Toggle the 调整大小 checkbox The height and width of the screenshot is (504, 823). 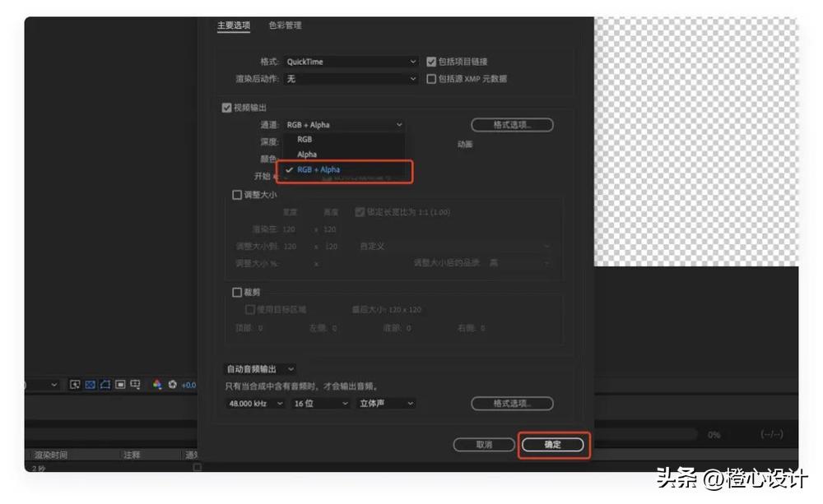click(237, 195)
